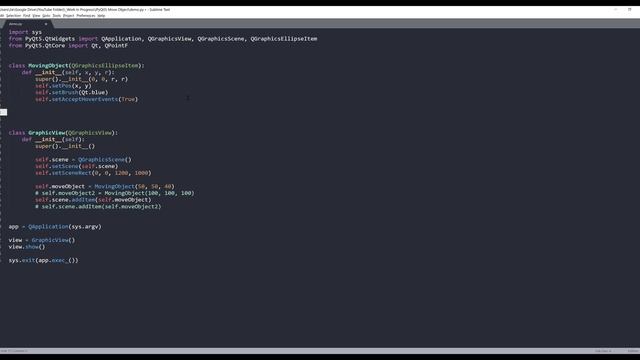Screen dimensions: 640x360
Task: Click QGraphicsEllipseItem in the PyQt5.QtWidgets import line
Action: pyautogui.click(x=284, y=39)
